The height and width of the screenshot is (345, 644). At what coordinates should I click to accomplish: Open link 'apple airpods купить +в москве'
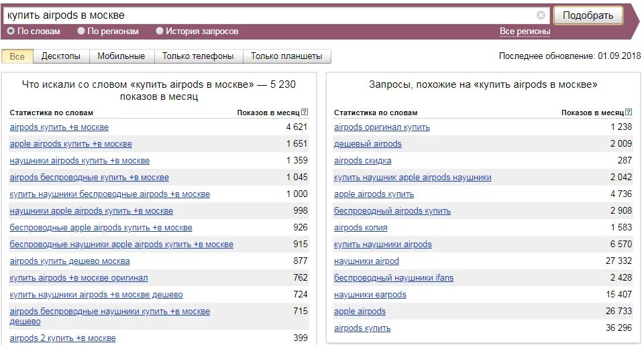click(71, 144)
